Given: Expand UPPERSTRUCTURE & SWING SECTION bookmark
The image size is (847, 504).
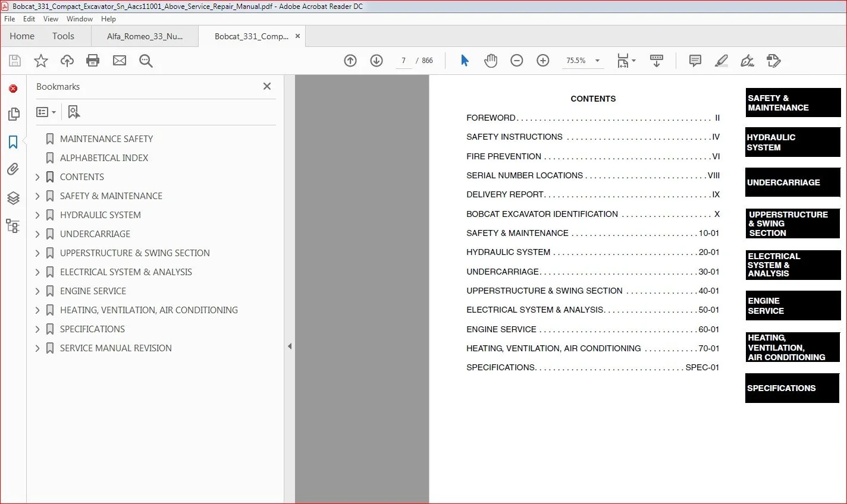Looking at the screenshot, I should [x=37, y=253].
